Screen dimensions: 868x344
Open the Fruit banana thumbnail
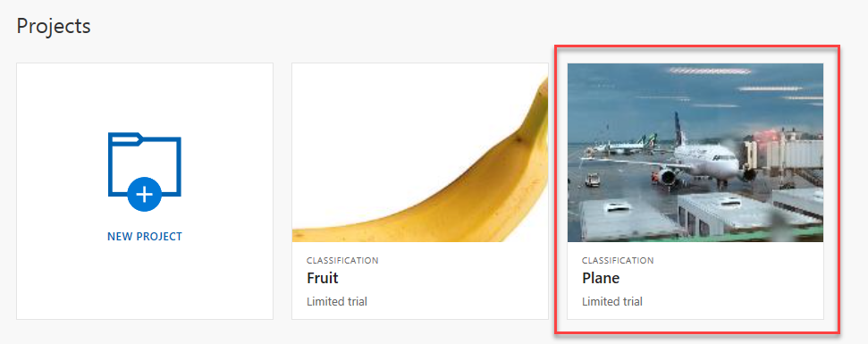pos(420,153)
